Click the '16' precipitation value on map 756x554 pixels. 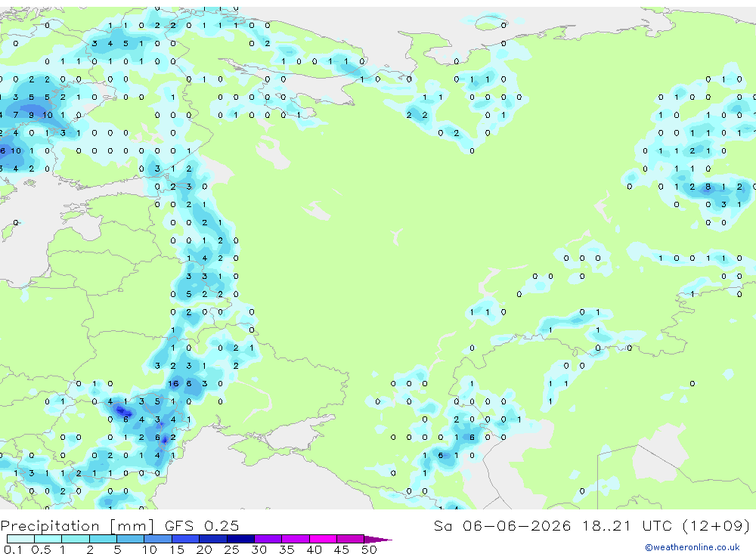(173, 384)
